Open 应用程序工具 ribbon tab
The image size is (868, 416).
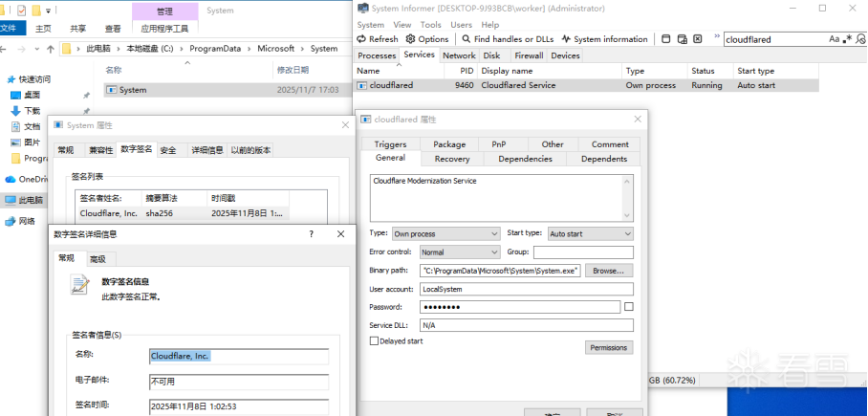click(164, 29)
